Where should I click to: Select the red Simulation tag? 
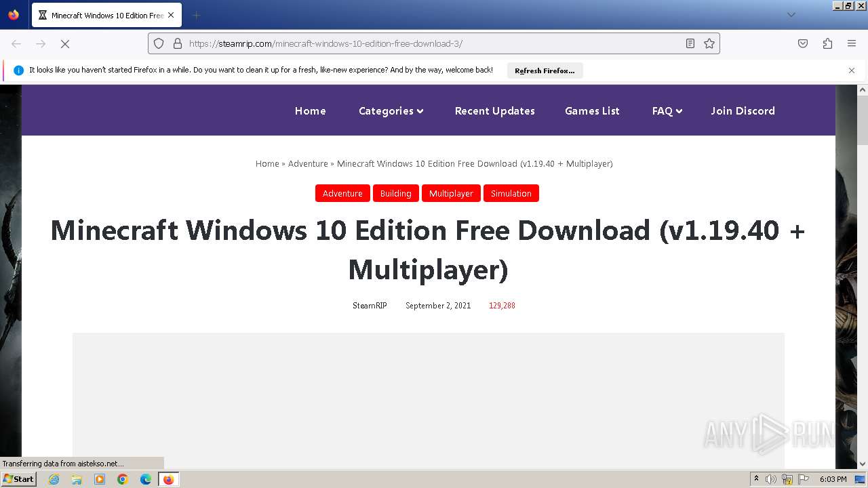[x=511, y=193]
